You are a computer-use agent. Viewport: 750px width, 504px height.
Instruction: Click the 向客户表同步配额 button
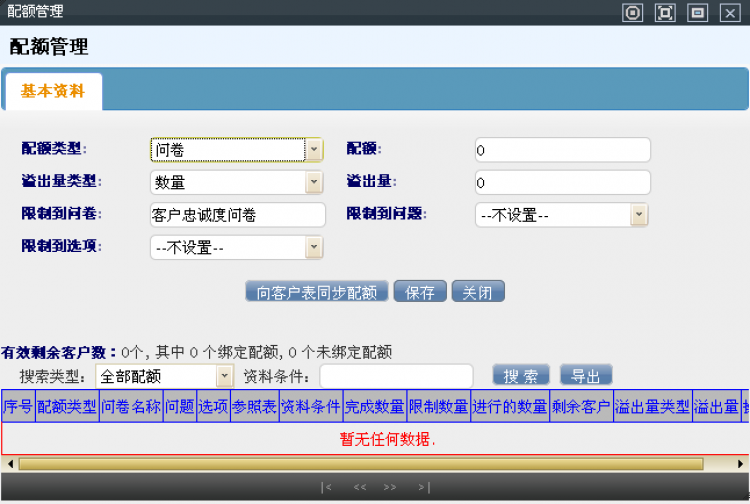(317, 292)
